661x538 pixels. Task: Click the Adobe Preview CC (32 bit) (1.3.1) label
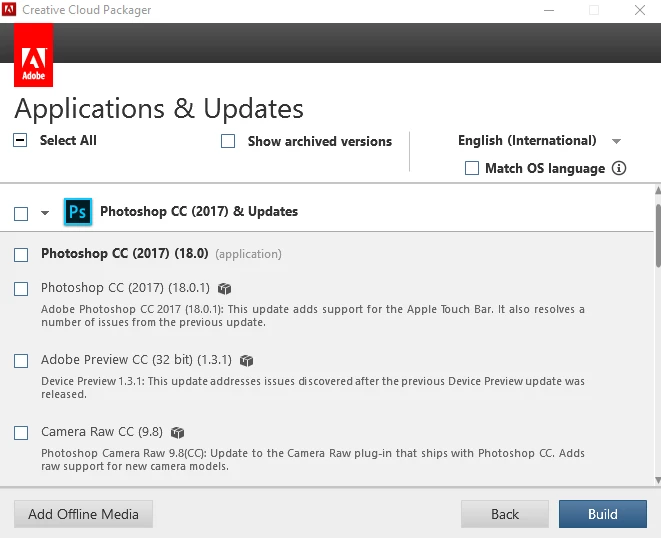coord(137,360)
